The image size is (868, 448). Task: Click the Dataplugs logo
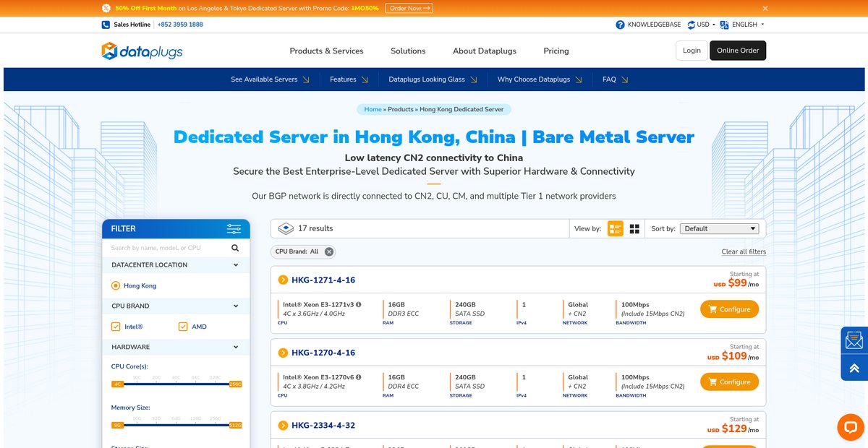click(142, 51)
